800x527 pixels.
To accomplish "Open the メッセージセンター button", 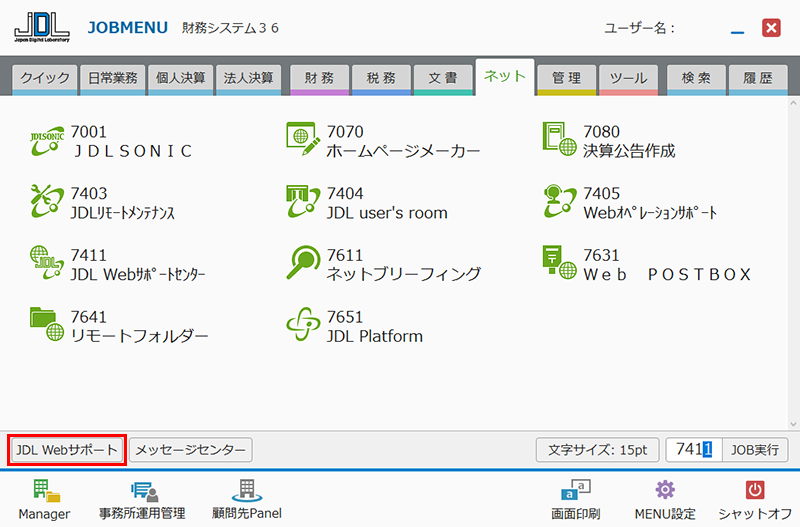I will click(191, 450).
